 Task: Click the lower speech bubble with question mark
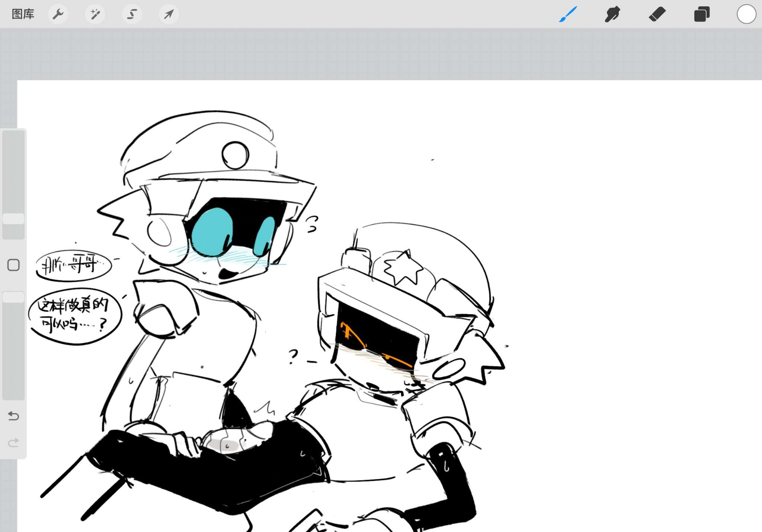point(75,316)
